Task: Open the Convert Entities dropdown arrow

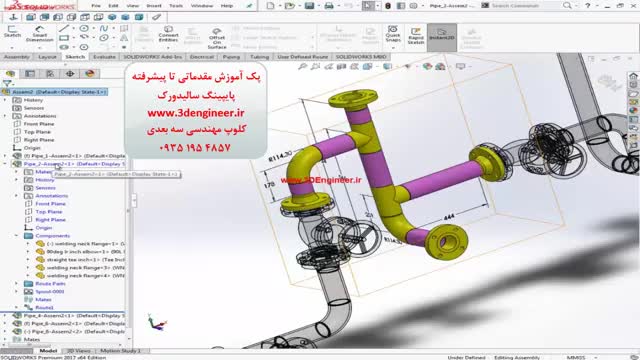Action: click(x=168, y=48)
